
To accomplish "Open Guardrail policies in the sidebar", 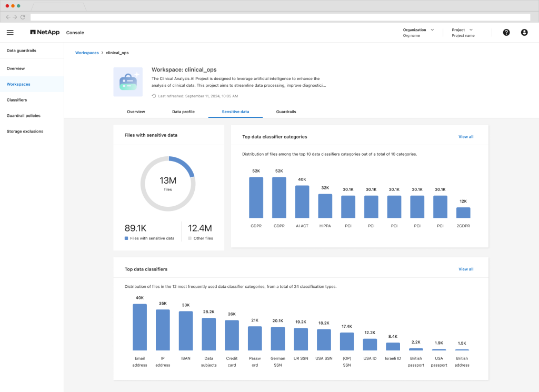I will pos(23,116).
